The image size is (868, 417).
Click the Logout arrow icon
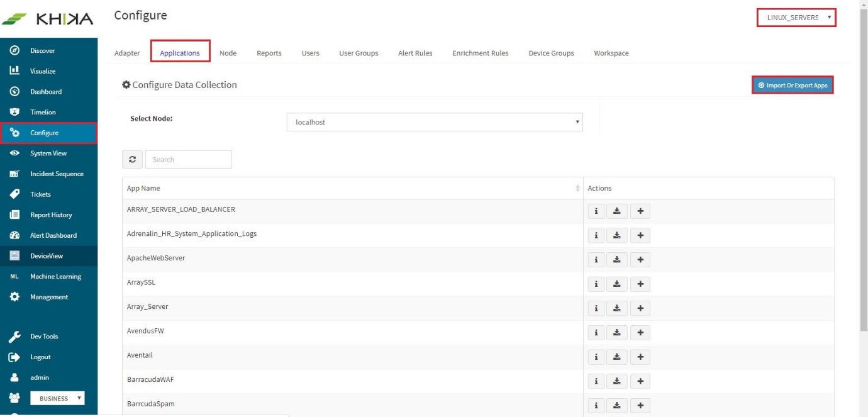(14, 357)
